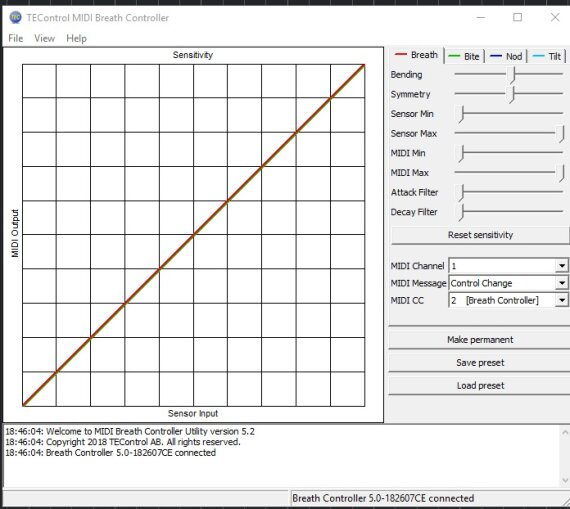Click the window close X button
This screenshot has height=509, width=570.
[x=555, y=17]
